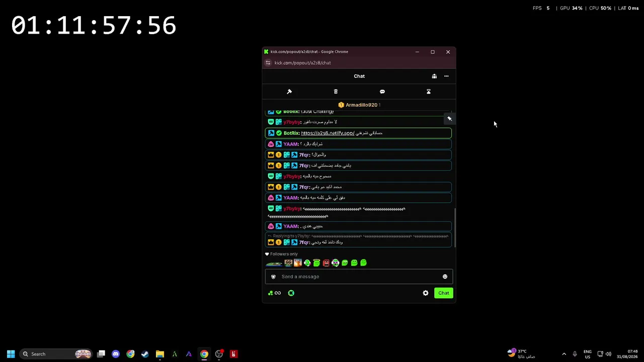Open the three-dots chat options menu
644x362 pixels.
coord(446,76)
